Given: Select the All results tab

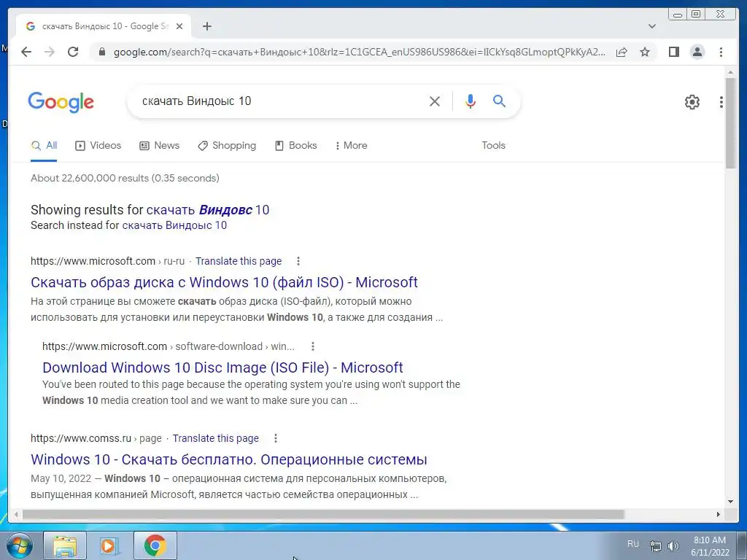Looking at the screenshot, I should (x=44, y=145).
